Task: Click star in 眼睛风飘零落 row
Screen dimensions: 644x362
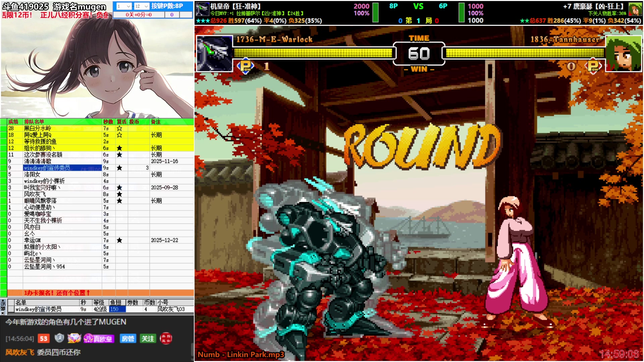Action: (x=119, y=201)
